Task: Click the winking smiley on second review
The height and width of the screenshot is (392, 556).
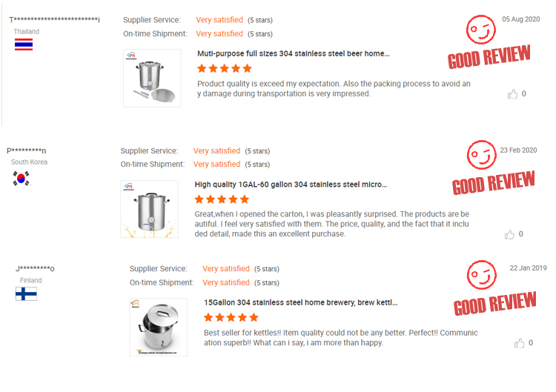Action: point(481,155)
